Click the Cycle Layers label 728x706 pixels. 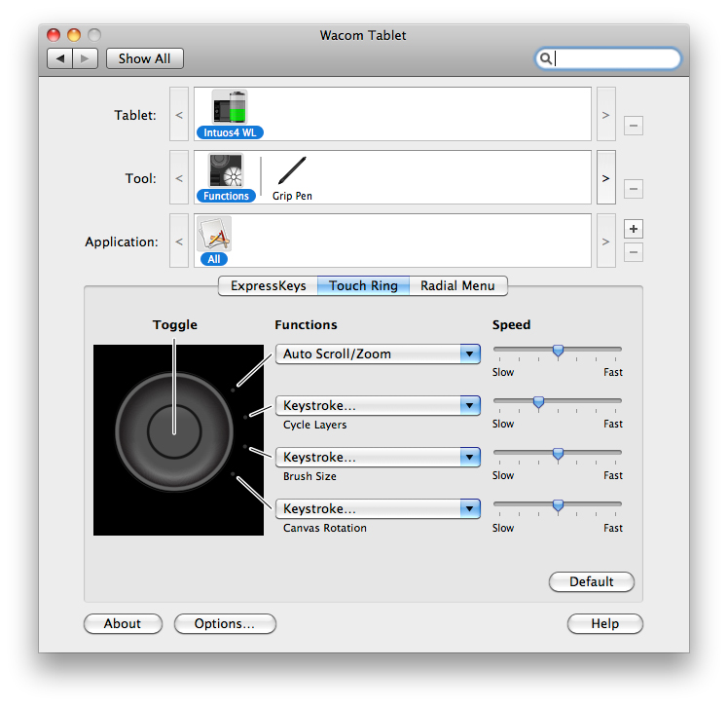coord(314,425)
